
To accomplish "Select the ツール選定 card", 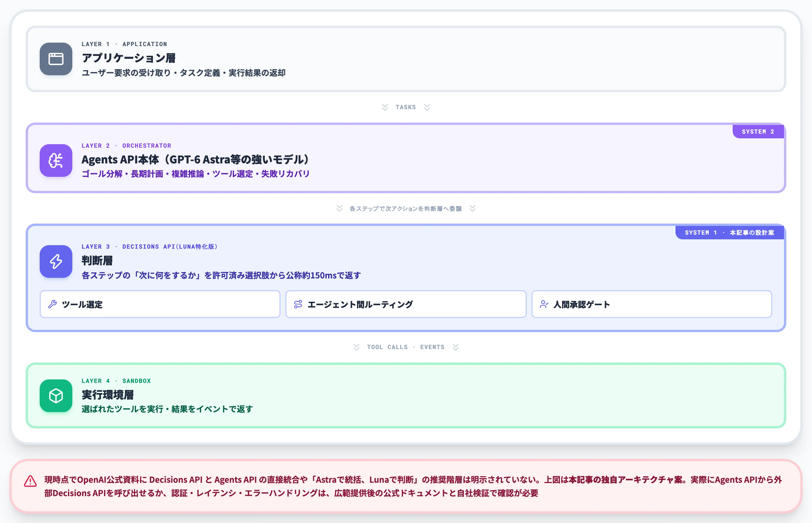I will pyautogui.click(x=160, y=304).
